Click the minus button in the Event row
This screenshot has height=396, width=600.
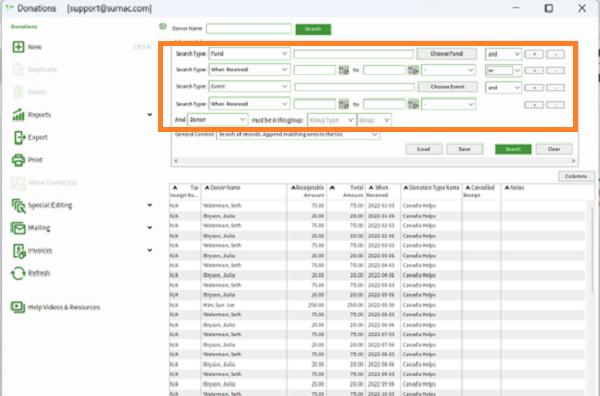pos(555,88)
